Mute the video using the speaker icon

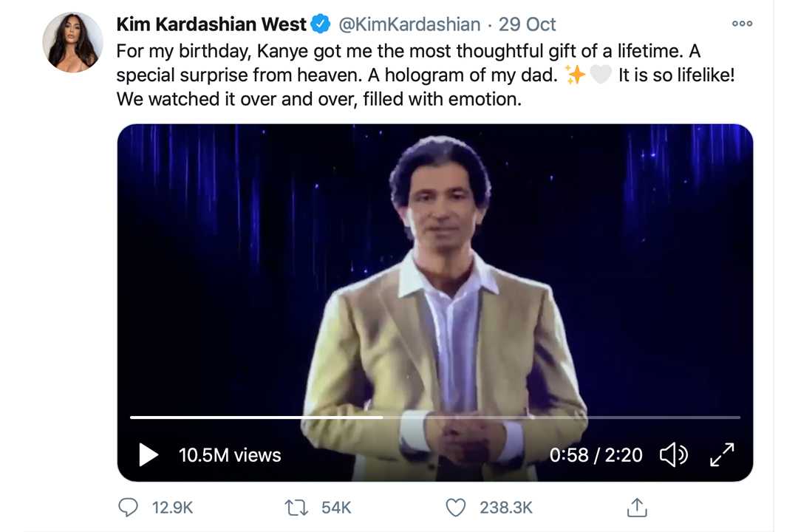pos(673,454)
